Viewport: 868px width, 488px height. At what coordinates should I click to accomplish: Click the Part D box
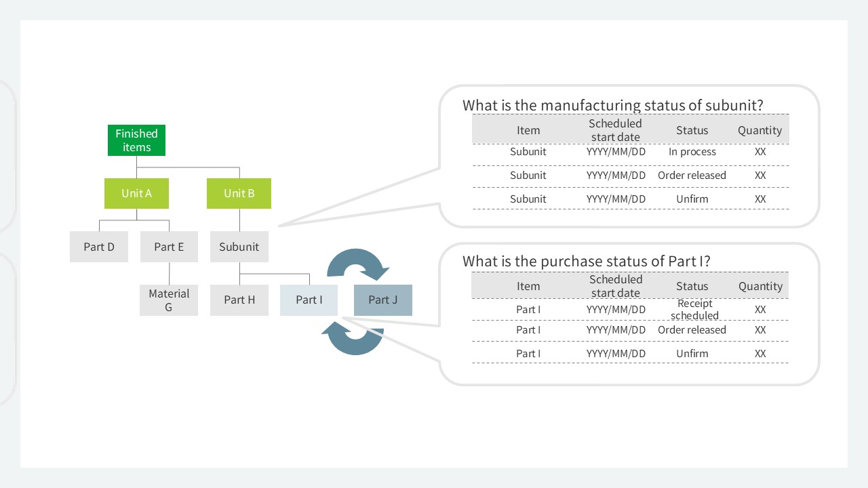click(99, 247)
